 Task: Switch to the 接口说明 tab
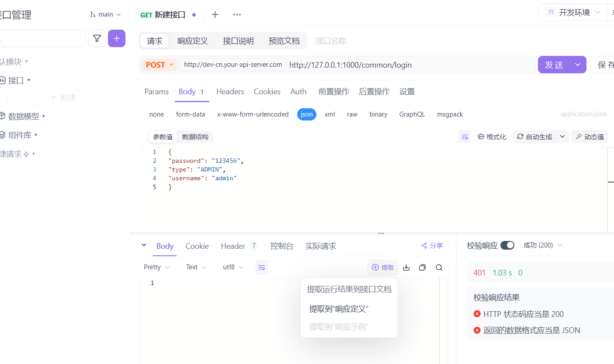coord(238,41)
